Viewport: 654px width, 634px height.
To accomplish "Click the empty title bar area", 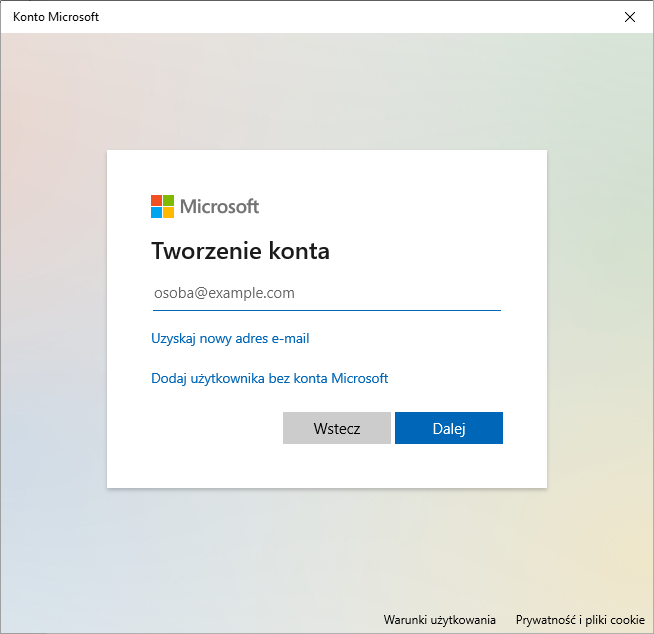I will pos(350,17).
